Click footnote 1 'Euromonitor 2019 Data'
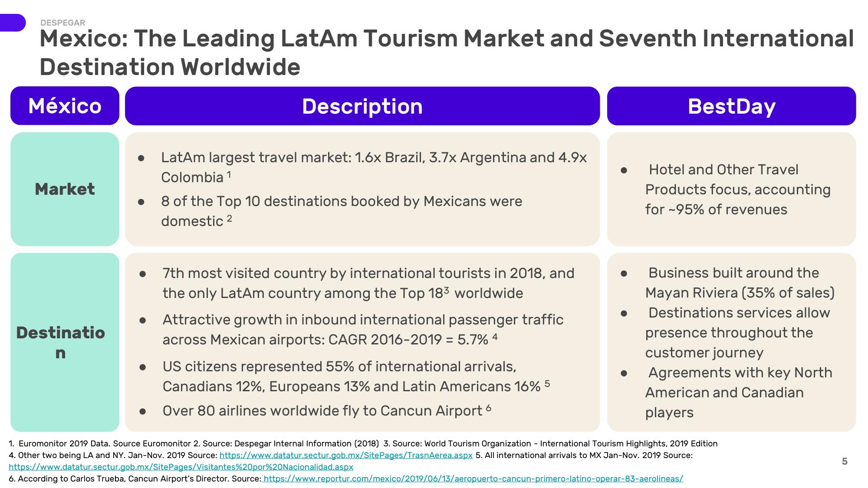The height and width of the screenshot is (488, 868). coord(100,444)
